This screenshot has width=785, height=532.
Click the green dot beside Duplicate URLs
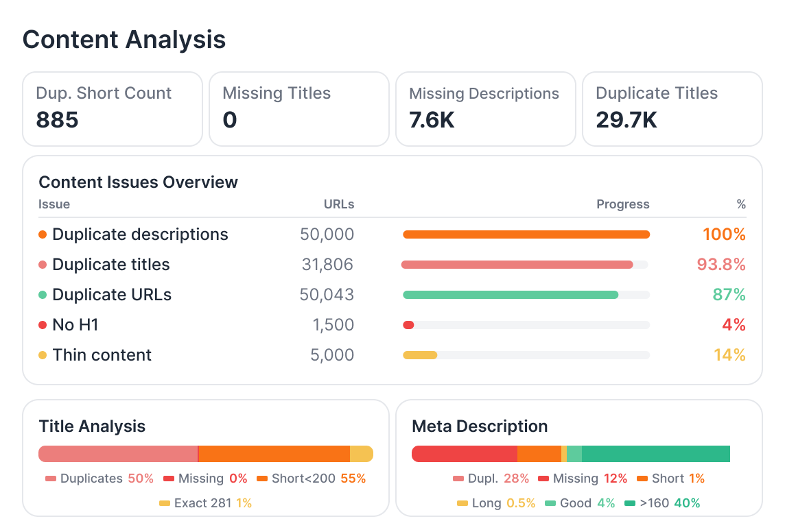pyautogui.click(x=43, y=295)
